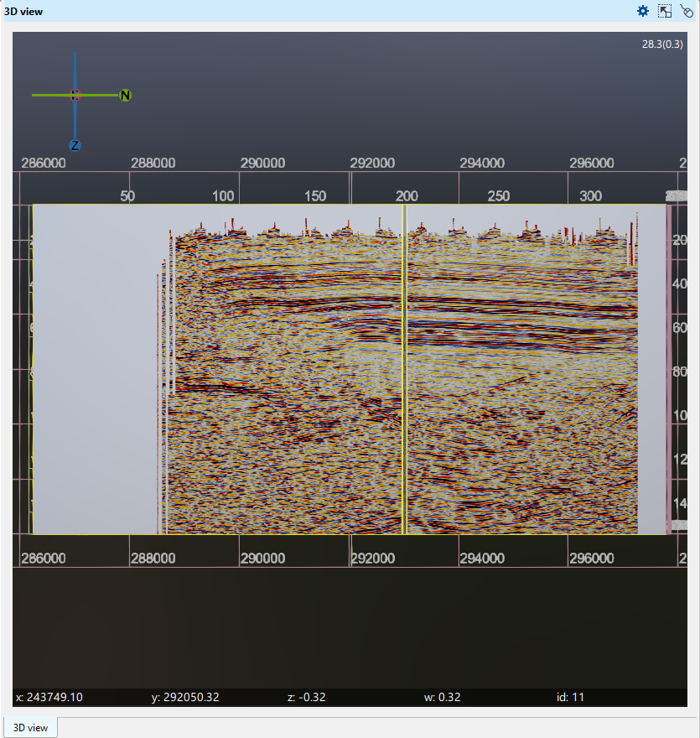700x738 pixels.
Task: Open the mouse controls help icon
Action: [x=687, y=11]
